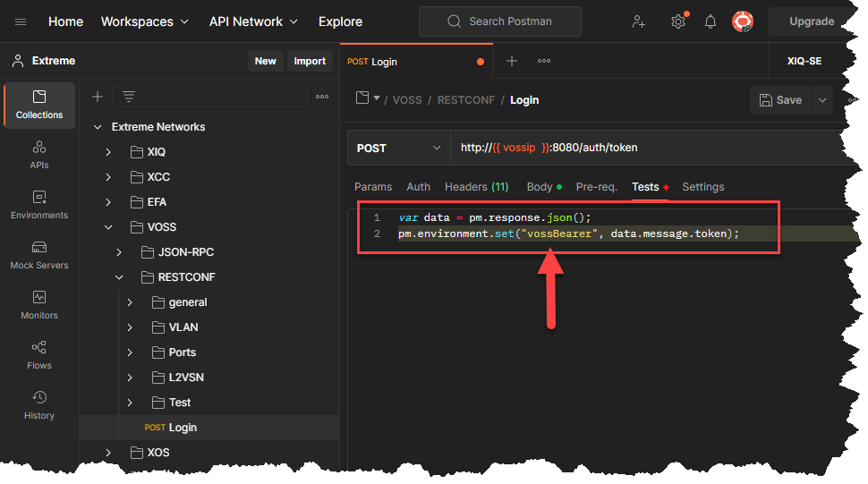
Task: Expand the general folder chevron
Action: (130, 302)
